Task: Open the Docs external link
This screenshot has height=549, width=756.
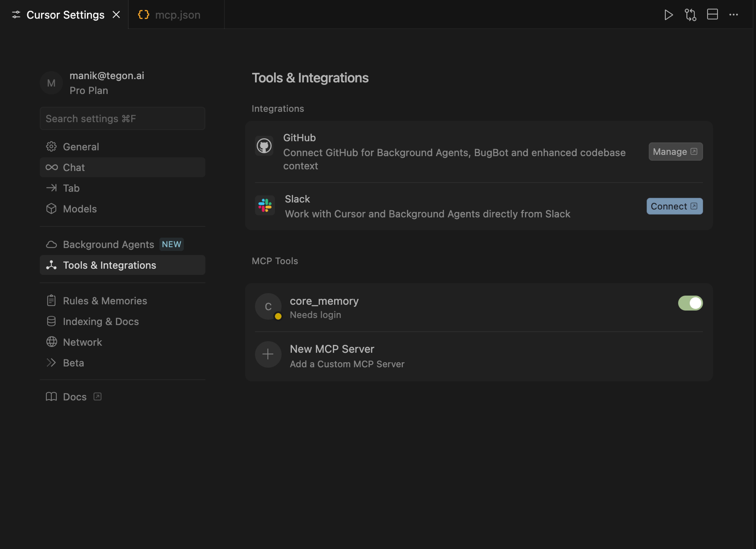Action: 75,397
